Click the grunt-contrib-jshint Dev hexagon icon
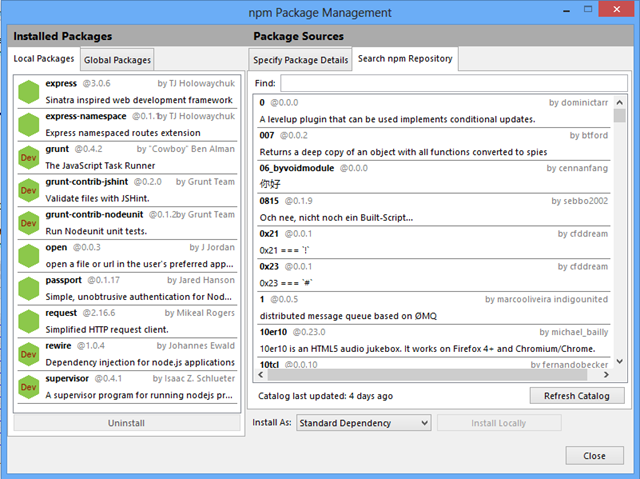The height and width of the screenshot is (479, 640). tap(29, 190)
